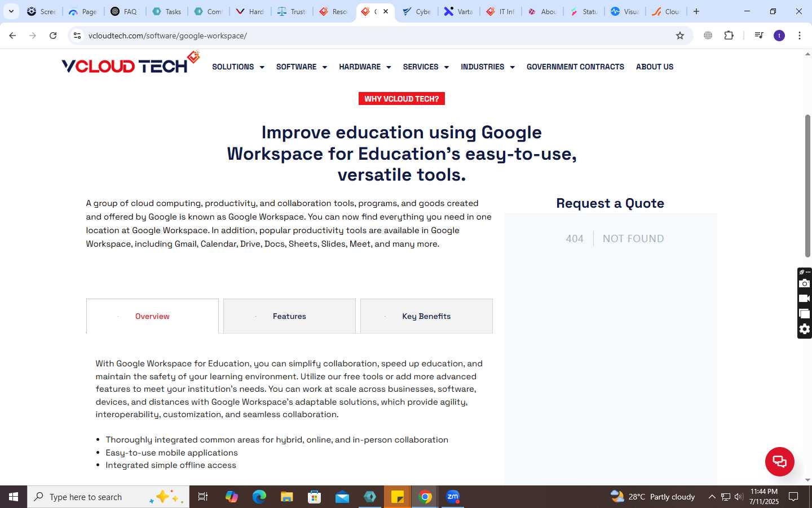Click the video record icon on side panel
This screenshot has width=812, height=508.
click(x=805, y=299)
